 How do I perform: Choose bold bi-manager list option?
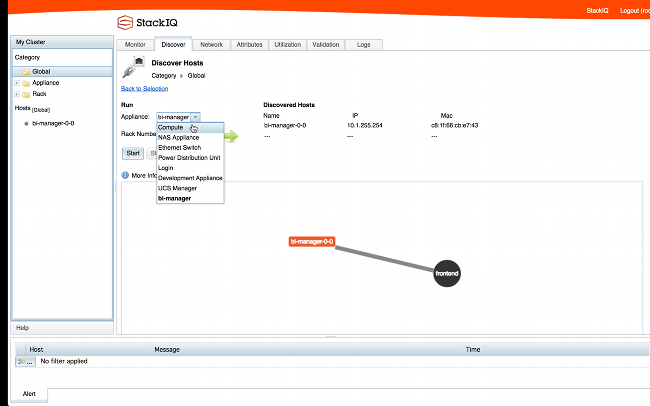pos(190,198)
